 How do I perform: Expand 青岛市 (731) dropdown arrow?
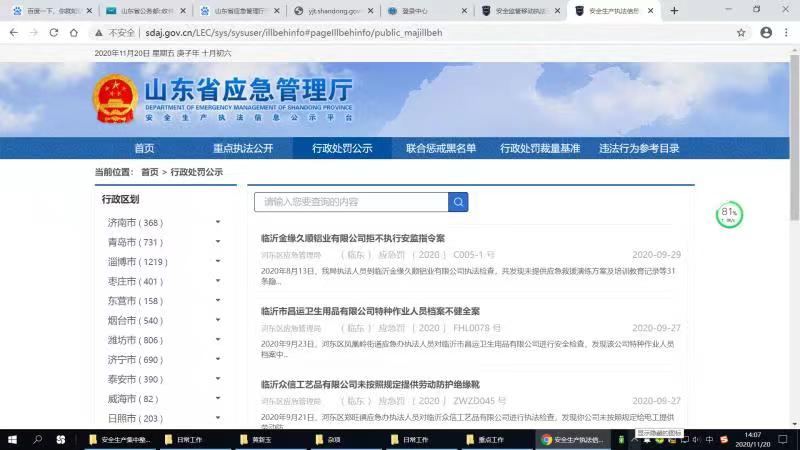click(218, 241)
